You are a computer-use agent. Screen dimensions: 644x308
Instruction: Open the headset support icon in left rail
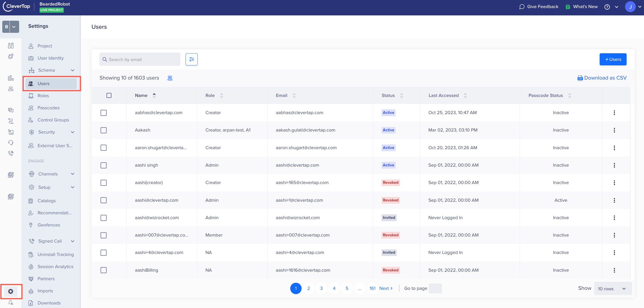(x=11, y=142)
